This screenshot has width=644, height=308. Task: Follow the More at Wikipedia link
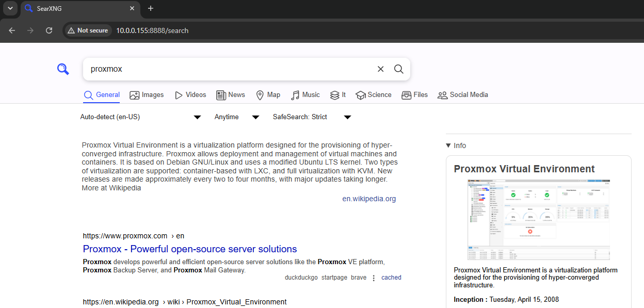point(111,188)
